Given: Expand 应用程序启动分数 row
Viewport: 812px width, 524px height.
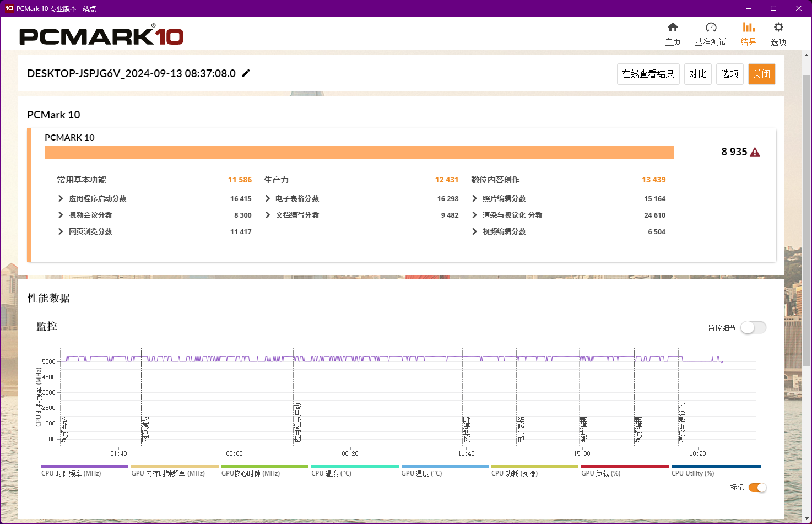Looking at the screenshot, I should tap(61, 198).
